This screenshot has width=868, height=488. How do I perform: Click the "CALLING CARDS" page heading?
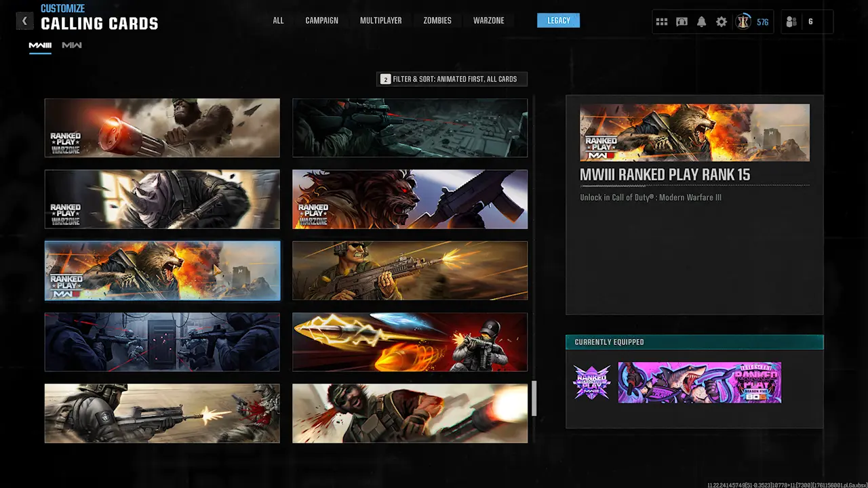point(100,24)
